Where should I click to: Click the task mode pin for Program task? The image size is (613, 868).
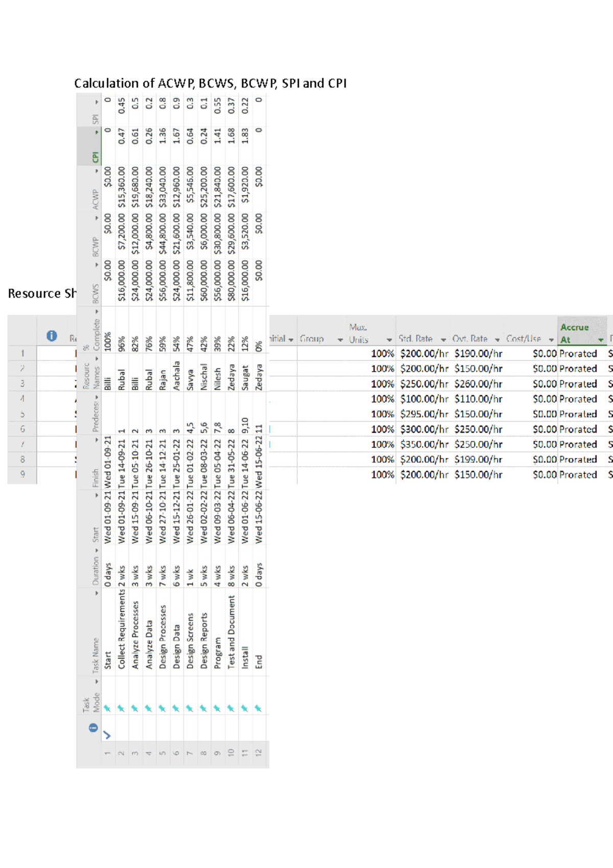217,709
